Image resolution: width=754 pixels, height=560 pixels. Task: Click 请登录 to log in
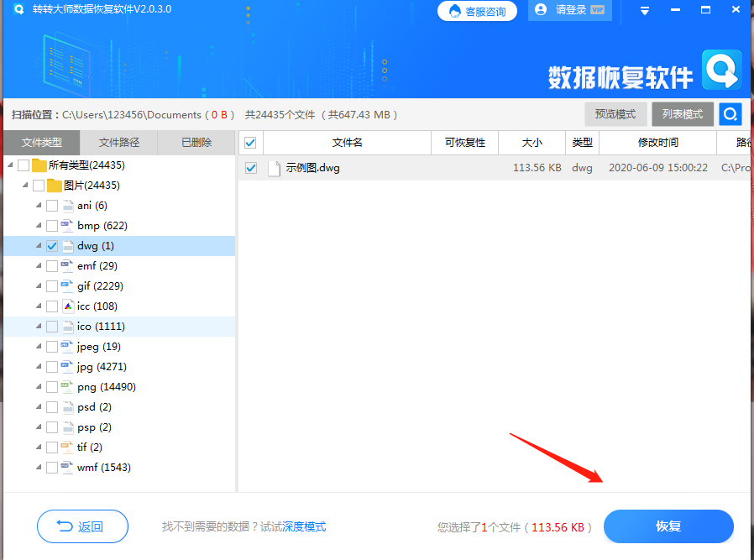[x=571, y=9]
